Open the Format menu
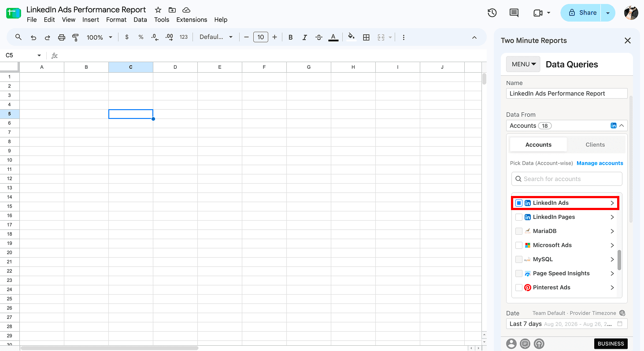 (x=116, y=20)
